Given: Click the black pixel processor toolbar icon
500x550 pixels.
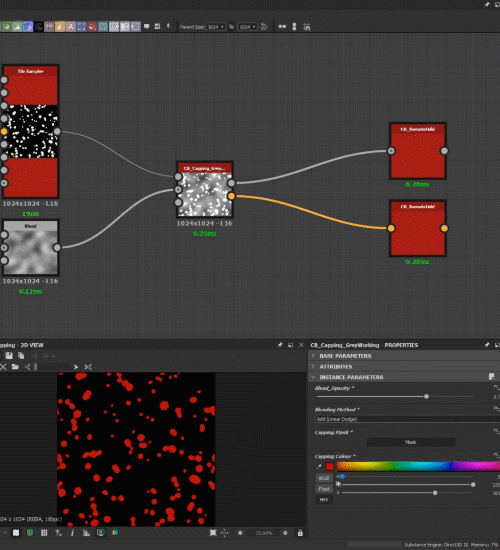Looking at the screenshot, I should pos(39,27).
